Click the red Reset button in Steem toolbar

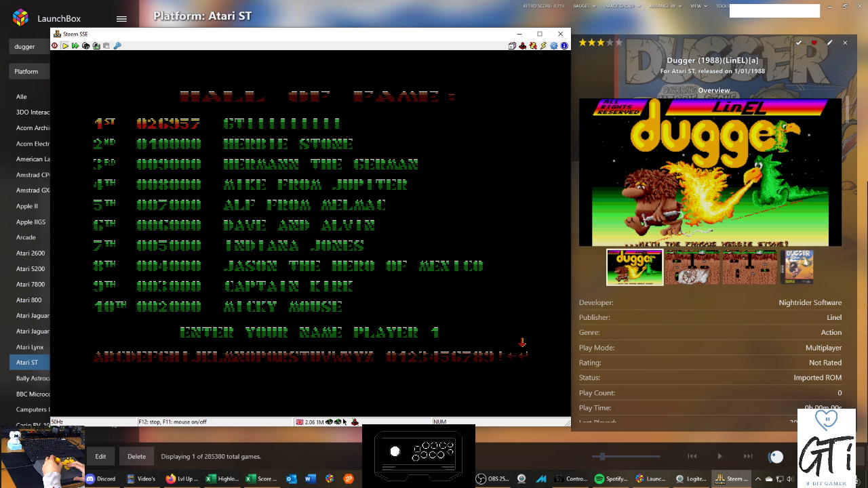55,46
